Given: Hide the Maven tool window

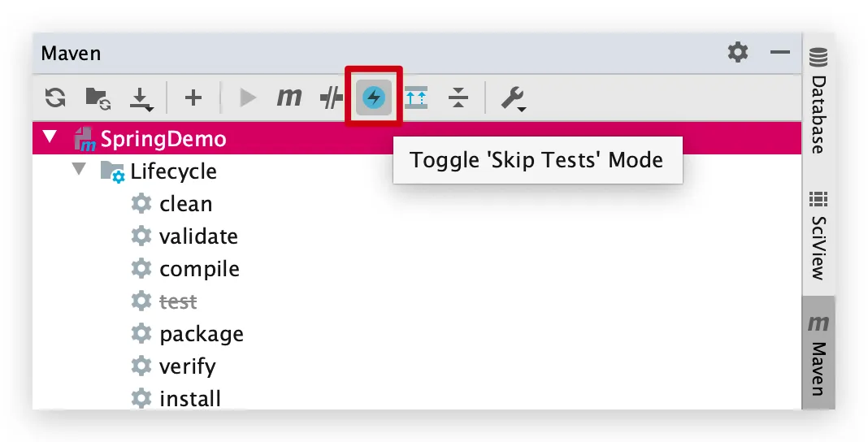Looking at the screenshot, I should (780, 53).
